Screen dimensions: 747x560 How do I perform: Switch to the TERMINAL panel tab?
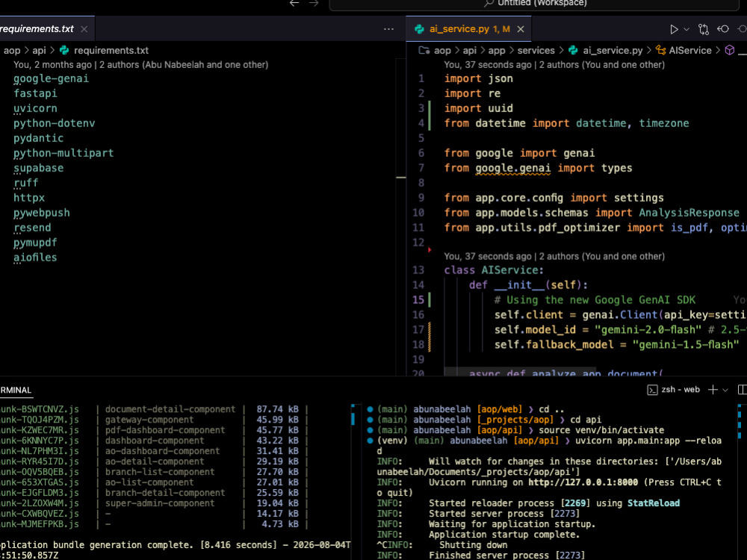pos(15,390)
